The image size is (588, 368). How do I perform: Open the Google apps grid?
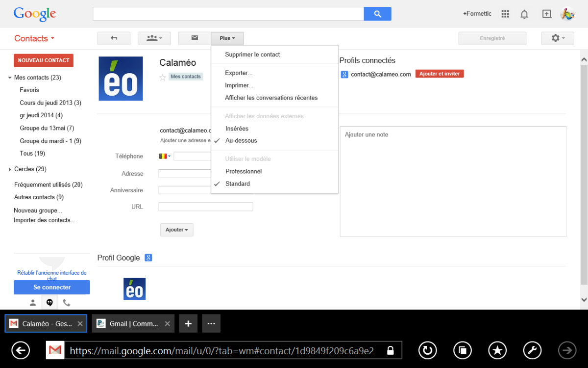click(x=506, y=14)
